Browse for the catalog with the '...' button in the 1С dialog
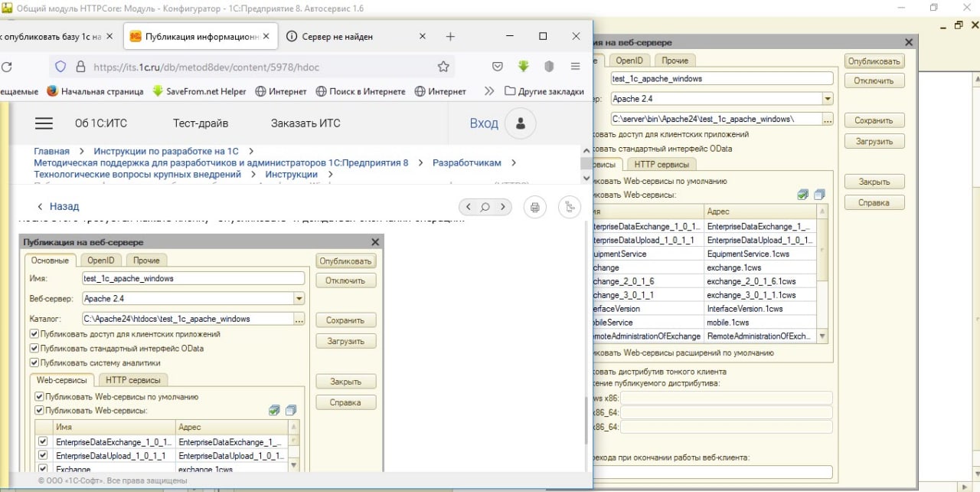Image resolution: width=980 pixels, height=492 pixels. click(827, 119)
